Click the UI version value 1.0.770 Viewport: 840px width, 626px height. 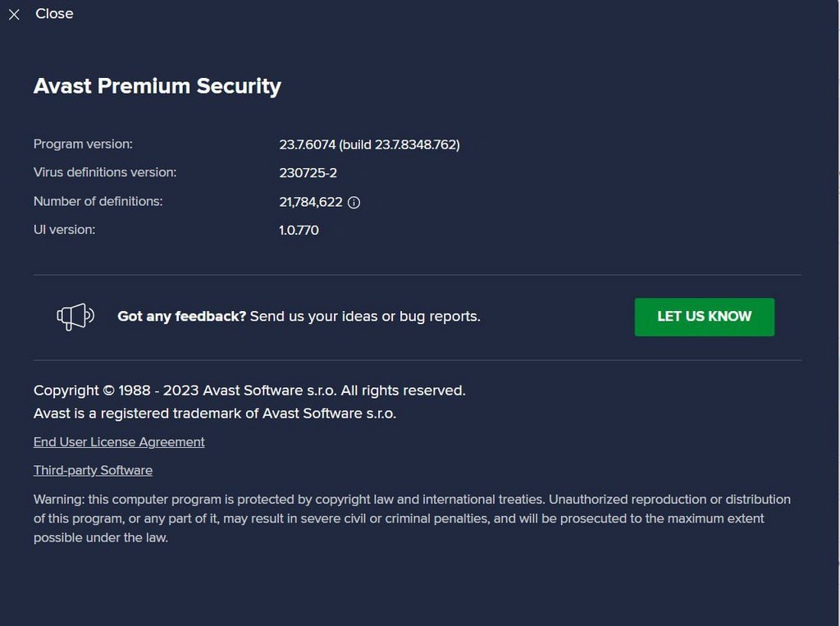coord(299,231)
